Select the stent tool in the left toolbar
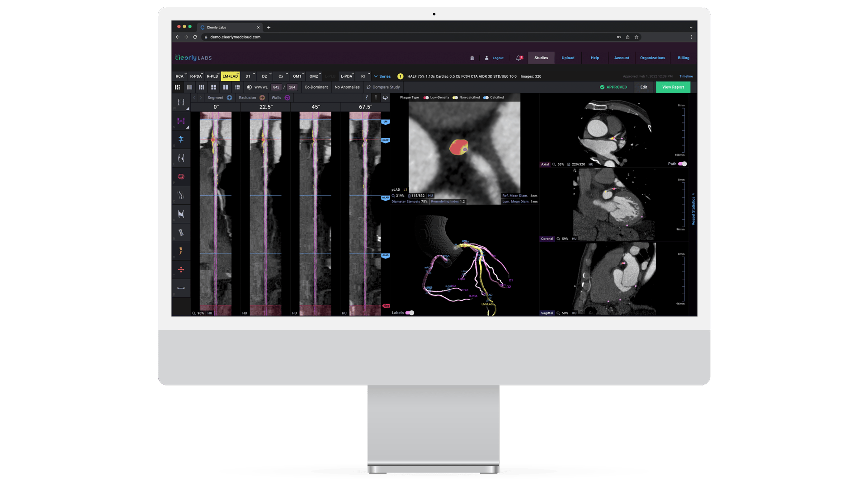868x488 pixels. point(181,232)
